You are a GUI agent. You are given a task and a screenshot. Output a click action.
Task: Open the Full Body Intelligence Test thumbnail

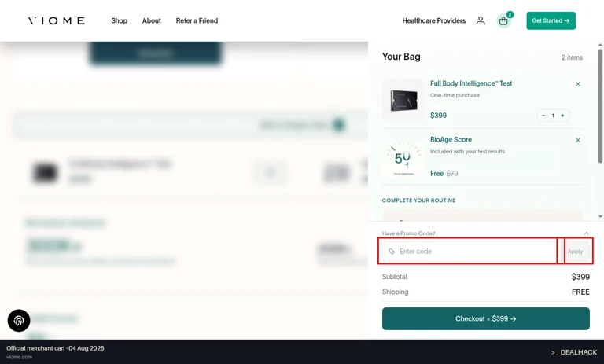pyautogui.click(x=403, y=100)
